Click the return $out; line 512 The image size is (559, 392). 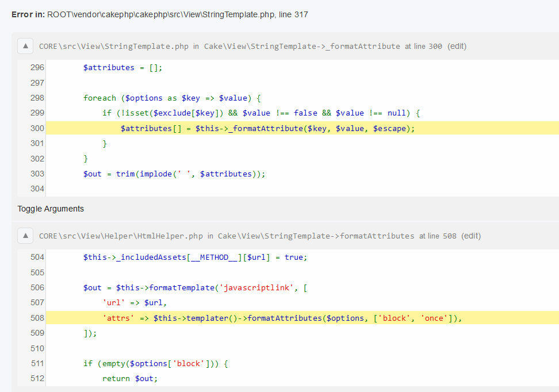[x=130, y=378]
